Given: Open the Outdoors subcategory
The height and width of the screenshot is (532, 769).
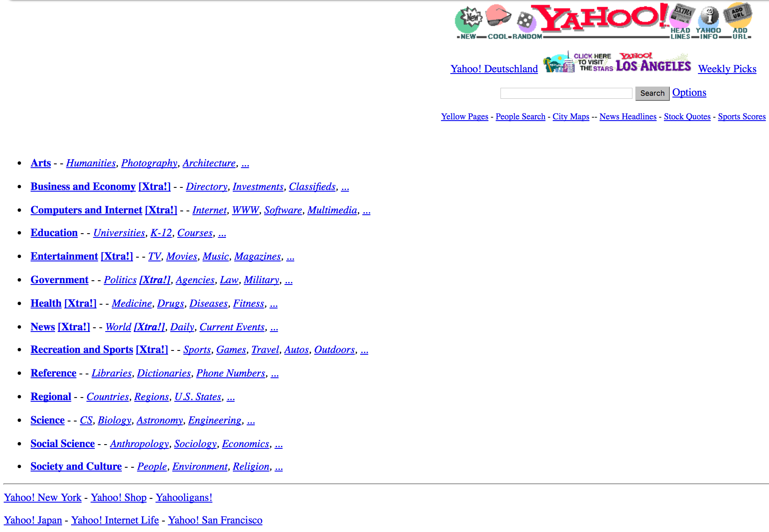Looking at the screenshot, I should [x=334, y=350].
